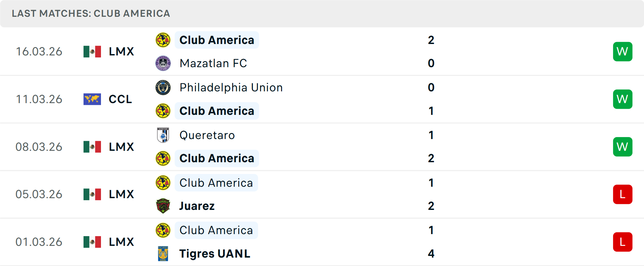Open the Queretaro club crest
The height and width of the screenshot is (266, 644).
163,135
